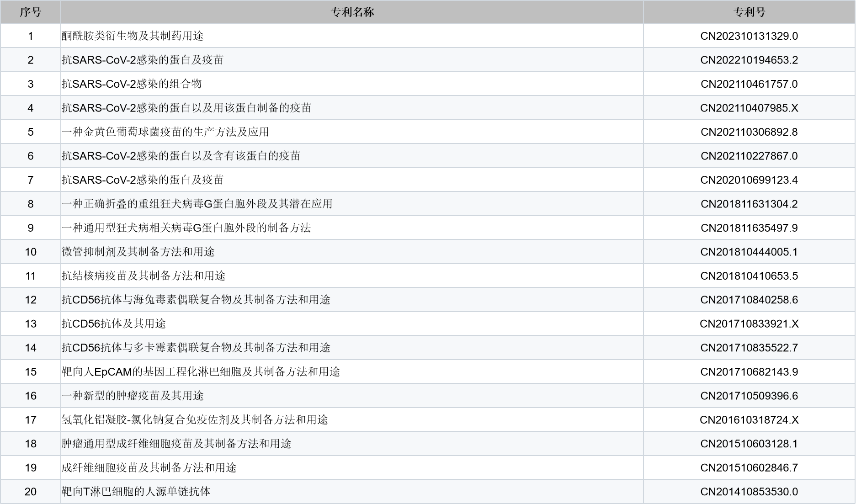This screenshot has height=504, width=856.
Task: Click patent name 抗SARS-CoV-2感染的组合物
Action: point(132,84)
